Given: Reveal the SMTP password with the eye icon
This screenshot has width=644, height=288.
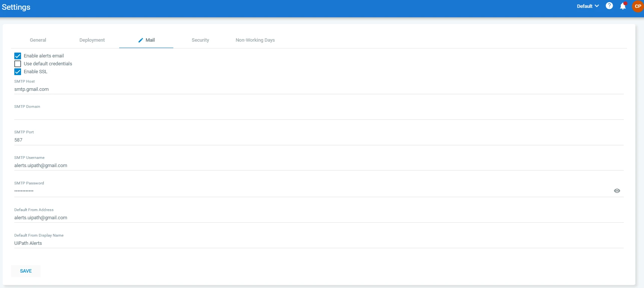Looking at the screenshot, I should [x=617, y=191].
